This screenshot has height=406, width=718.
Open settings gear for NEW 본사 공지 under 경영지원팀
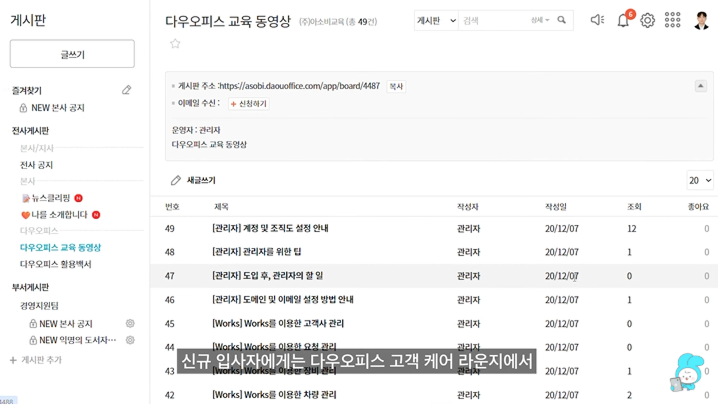click(130, 324)
